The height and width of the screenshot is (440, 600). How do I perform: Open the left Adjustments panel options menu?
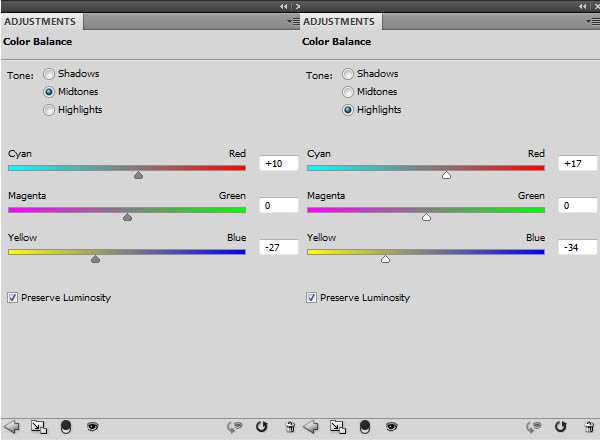[x=294, y=21]
